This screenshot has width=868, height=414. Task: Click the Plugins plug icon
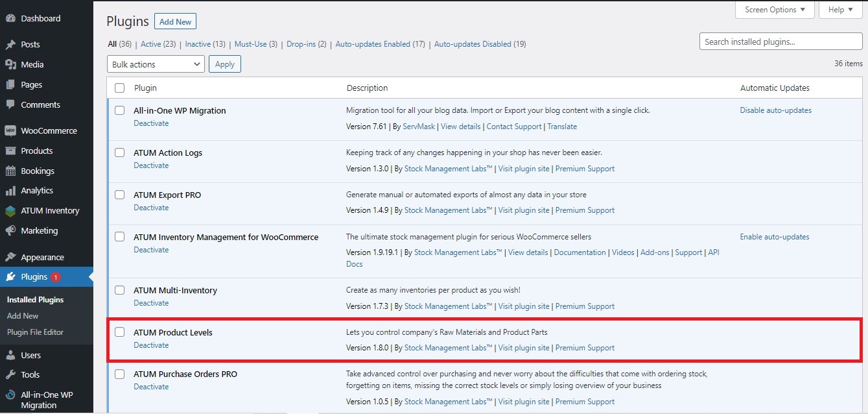[10, 277]
